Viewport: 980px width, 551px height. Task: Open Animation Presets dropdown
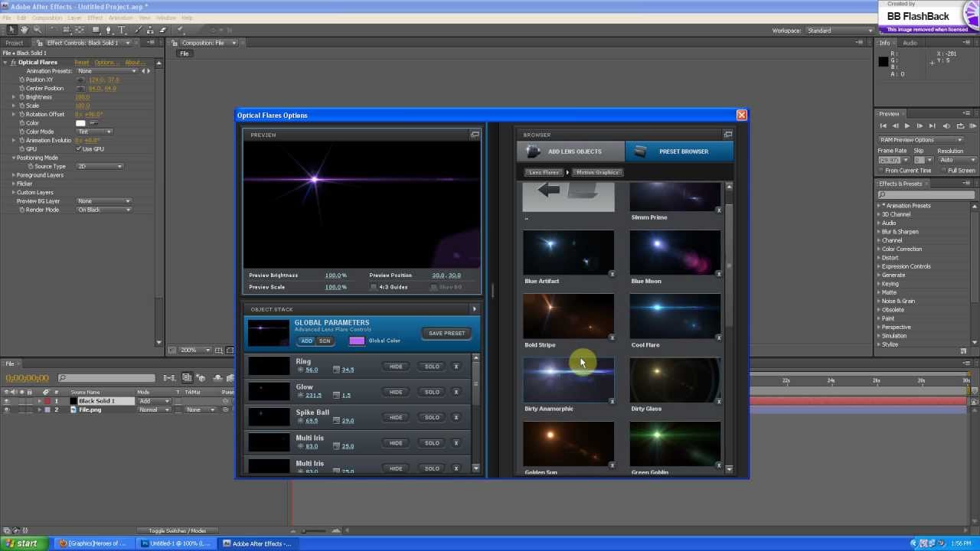pyautogui.click(x=107, y=71)
